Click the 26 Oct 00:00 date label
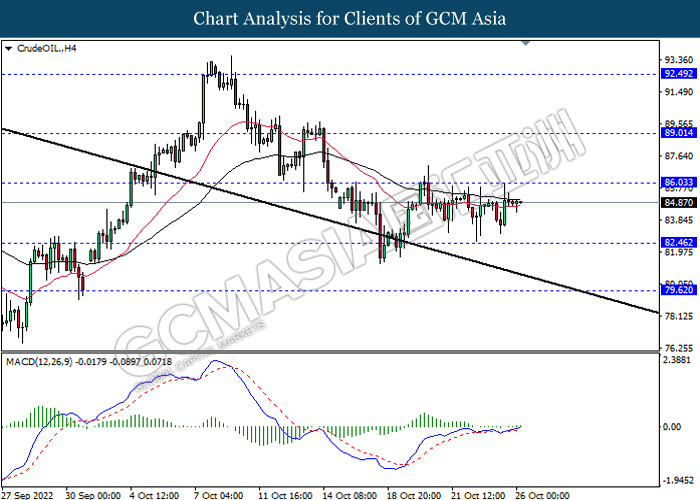Image resolution: width=700 pixels, height=500 pixels. click(542, 495)
